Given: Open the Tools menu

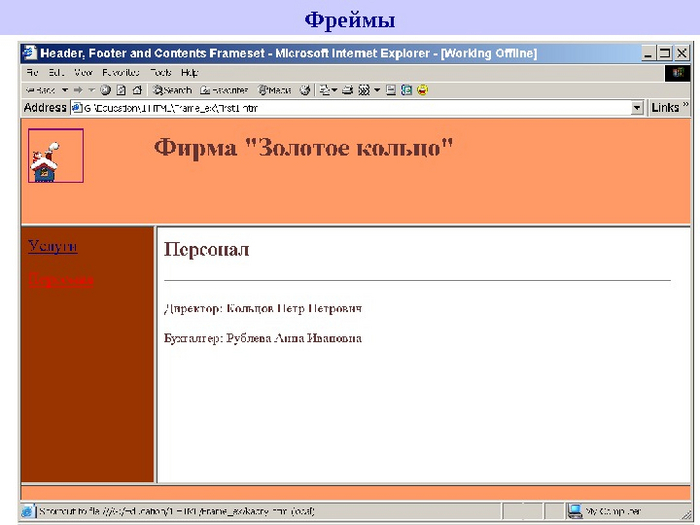Looking at the screenshot, I should 160,73.
